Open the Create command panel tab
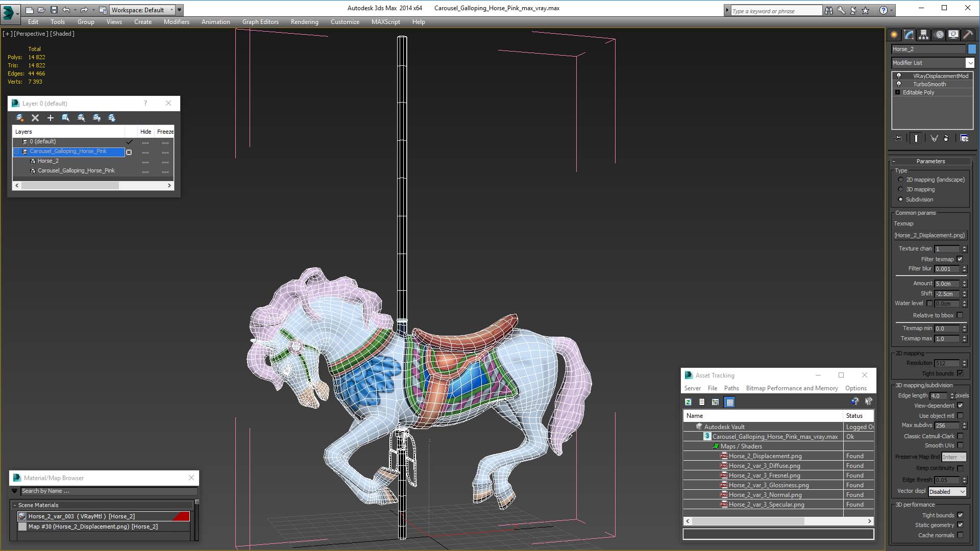Screen dimensions: 980x551 point(894,35)
